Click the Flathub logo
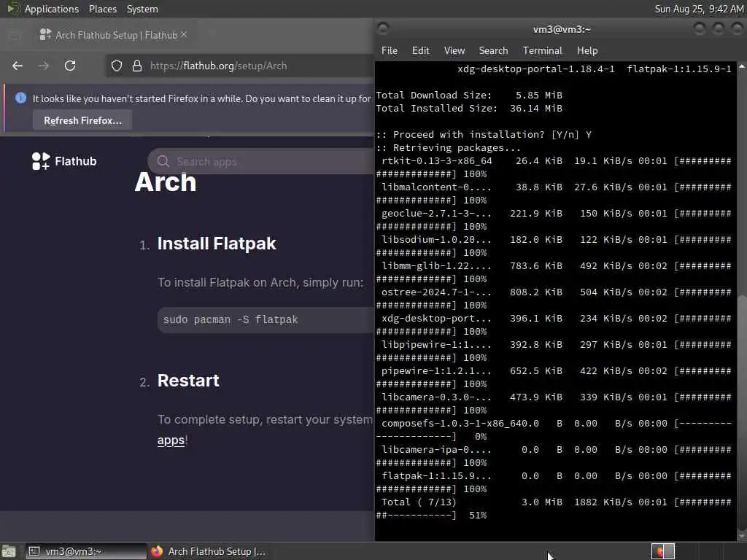747x560 pixels. pyautogui.click(x=64, y=161)
